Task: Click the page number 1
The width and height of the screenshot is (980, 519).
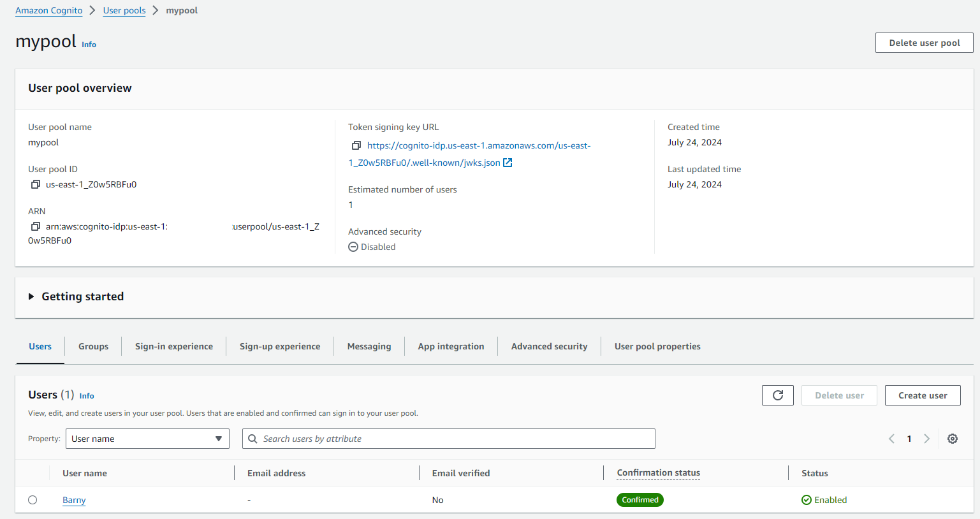Action: [x=909, y=439]
